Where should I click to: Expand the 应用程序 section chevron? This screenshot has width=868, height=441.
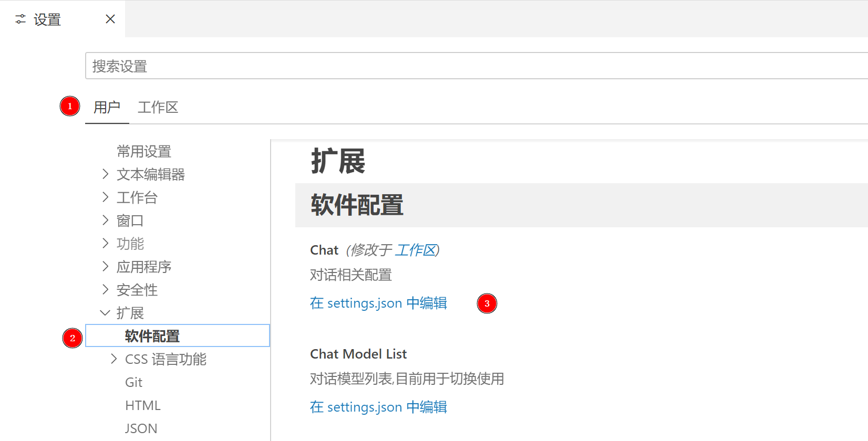click(x=106, y=267)
